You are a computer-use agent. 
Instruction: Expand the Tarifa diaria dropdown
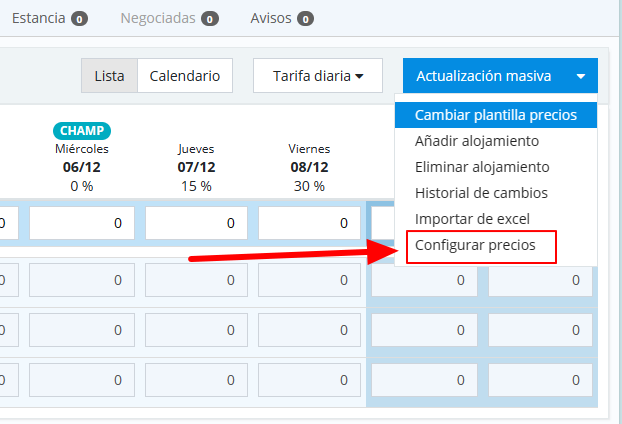tap(318, 75)
